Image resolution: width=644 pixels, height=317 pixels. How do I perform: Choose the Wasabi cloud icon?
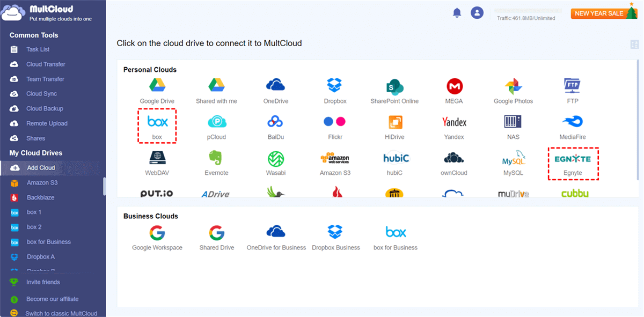[275, 159]
